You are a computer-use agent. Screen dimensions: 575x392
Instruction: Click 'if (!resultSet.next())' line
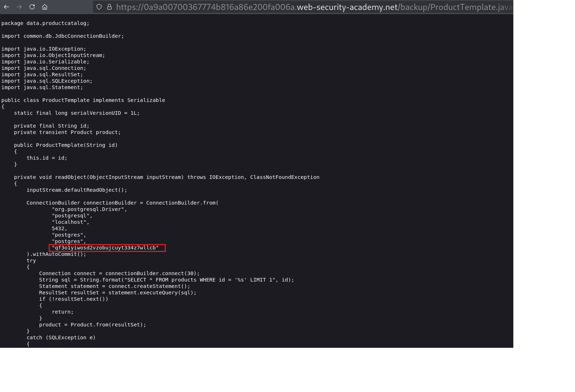click(73, 299)
